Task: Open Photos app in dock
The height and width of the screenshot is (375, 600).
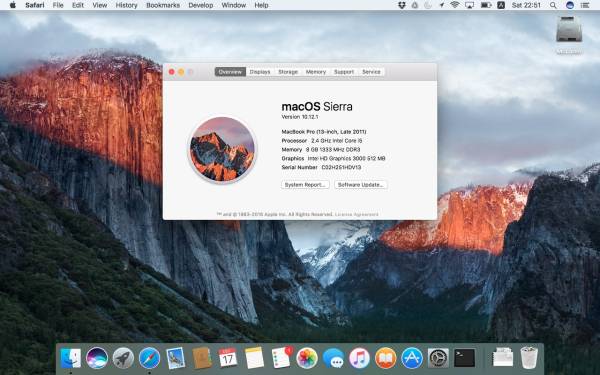Action: pyautogui.click(x=307, y=359)
